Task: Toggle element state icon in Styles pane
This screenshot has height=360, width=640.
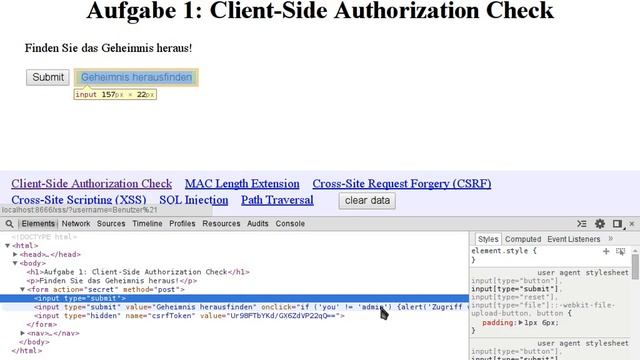Action: coord(620,251)
